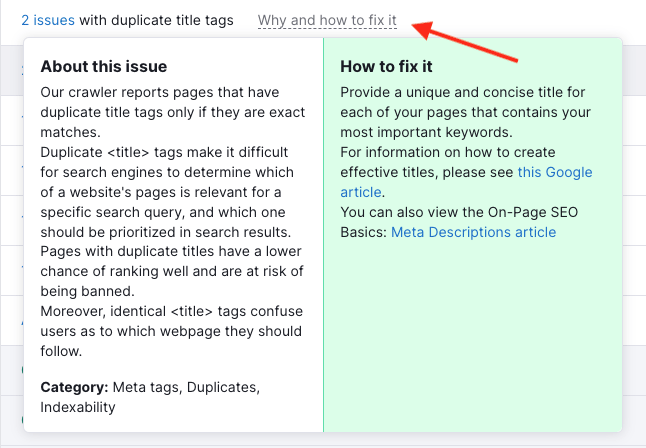Screen dimensions: 646x448
Task: Click 'most important keywords.' text line
Action: tap(426, 132)
